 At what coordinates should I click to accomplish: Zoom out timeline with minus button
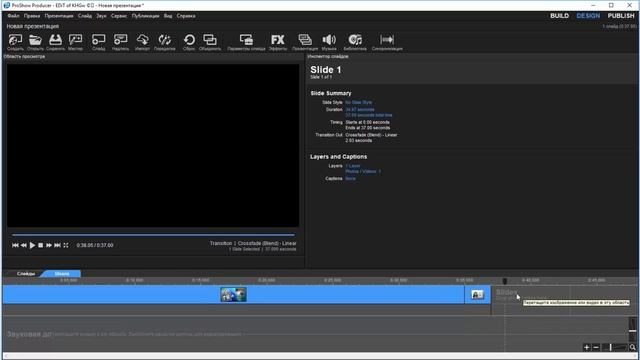click(596, 347)
